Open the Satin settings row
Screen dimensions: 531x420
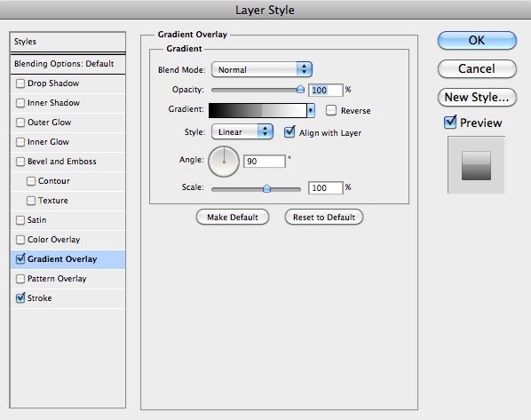point(67,220)
